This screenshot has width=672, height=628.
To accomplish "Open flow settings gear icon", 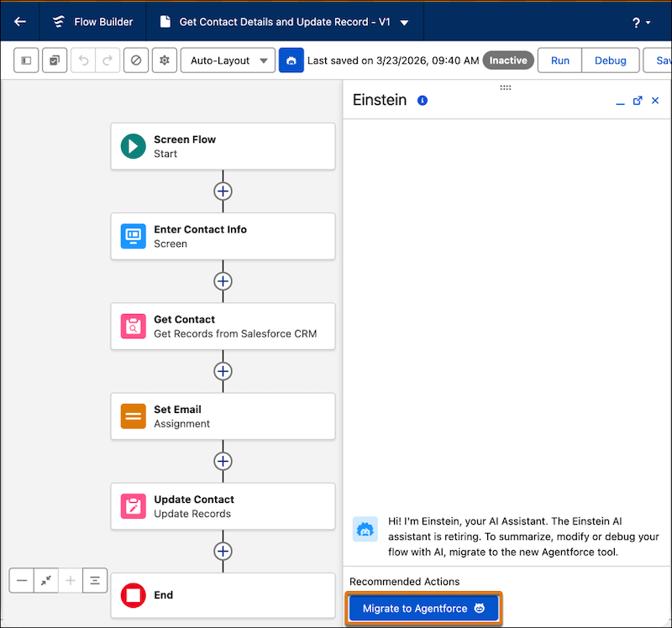I will 165,60.
